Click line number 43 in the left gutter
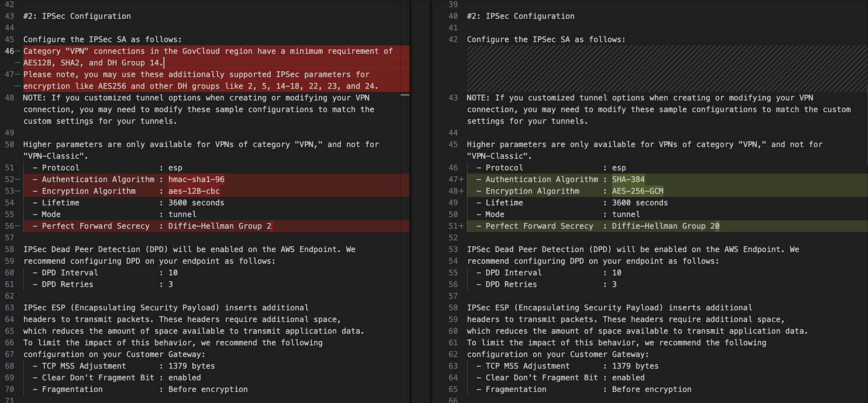This screenshot has width=868, height=403. tap(10, 16)
